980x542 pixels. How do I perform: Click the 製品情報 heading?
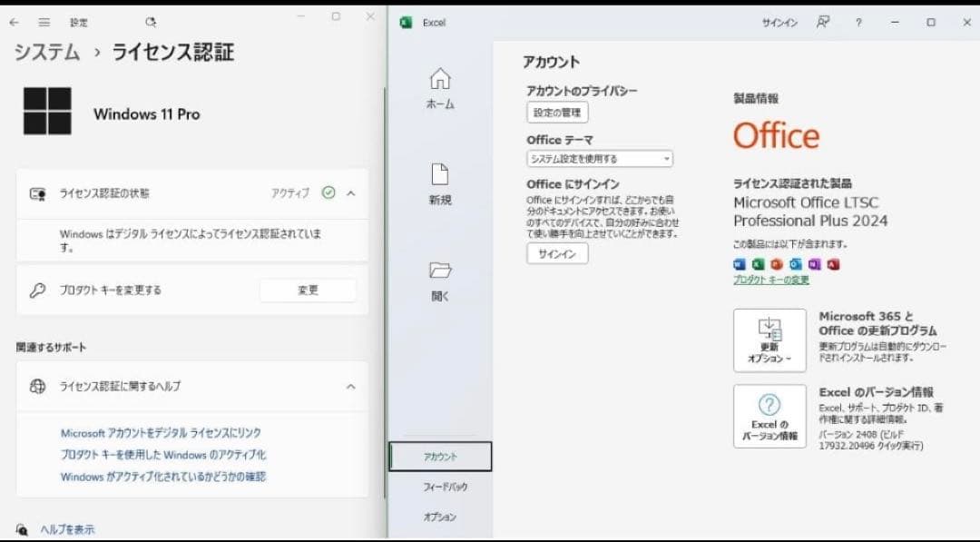[x=756, y=98]
